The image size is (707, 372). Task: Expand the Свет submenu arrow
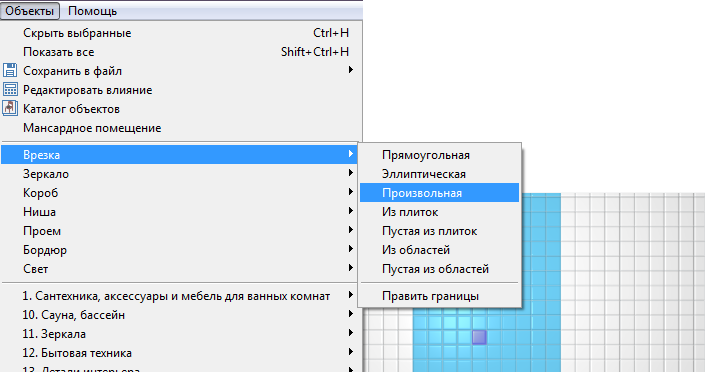(x=350, y=268)
